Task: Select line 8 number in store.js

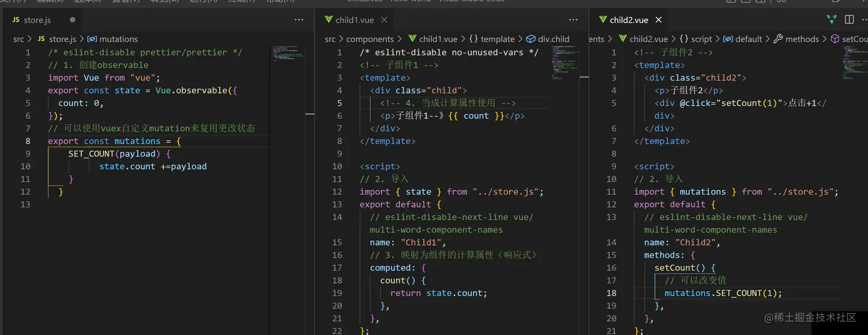Action: (28, 141)
